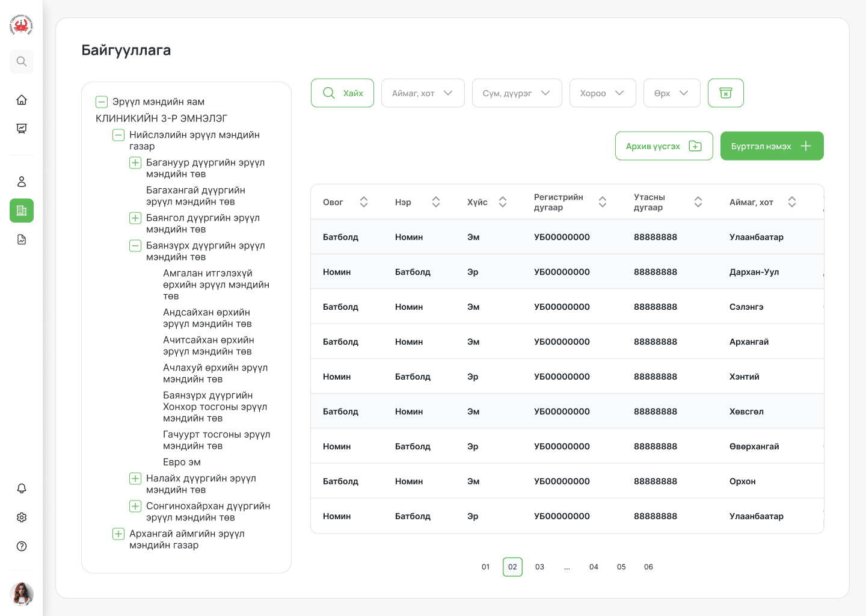Sort by Утасны дугаар column
This screenshot has width=866, height=616.
point(698,202)
